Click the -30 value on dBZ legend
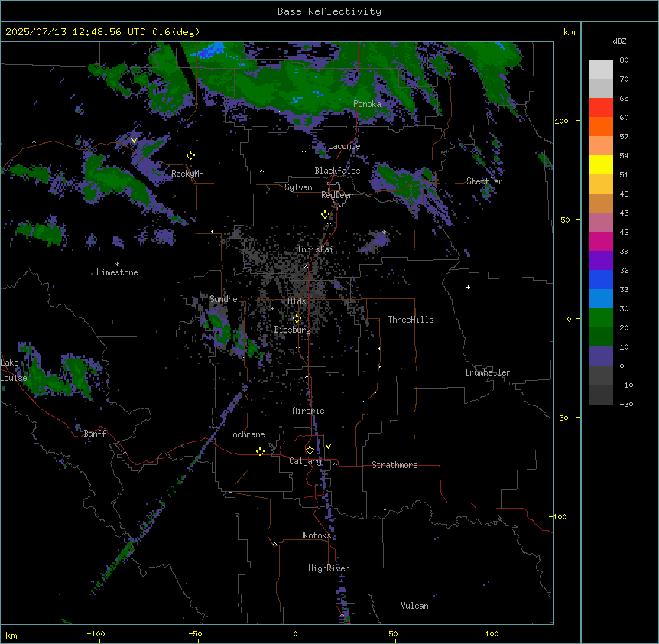 pyautogui.click(x=626, y=404)
